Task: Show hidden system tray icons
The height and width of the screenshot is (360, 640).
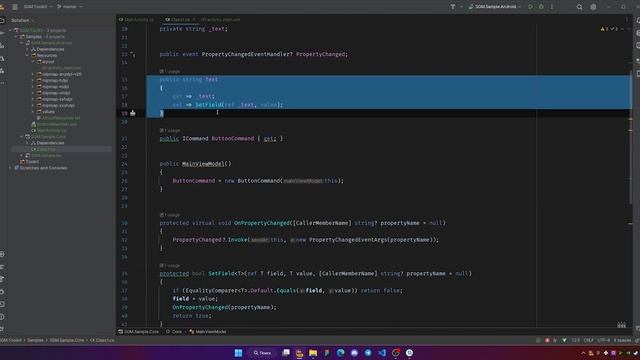Action: pyautogui.click(x=583, y=353)
